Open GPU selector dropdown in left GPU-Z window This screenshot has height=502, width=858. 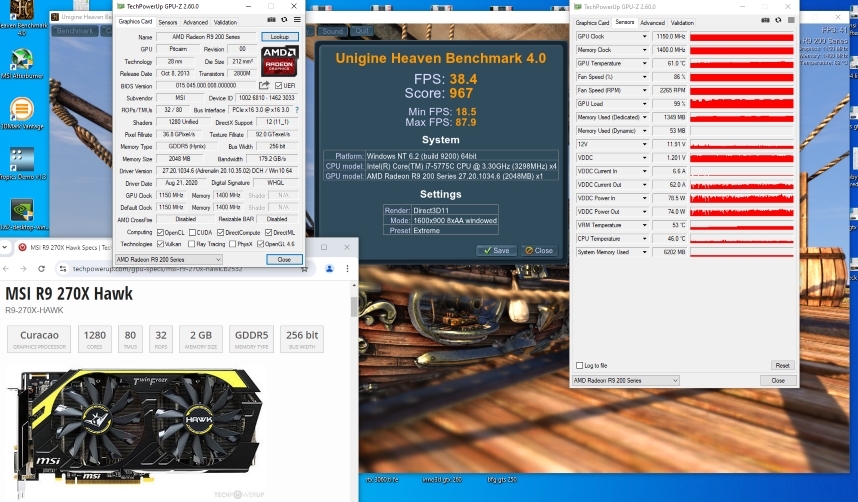pos(169,259)
